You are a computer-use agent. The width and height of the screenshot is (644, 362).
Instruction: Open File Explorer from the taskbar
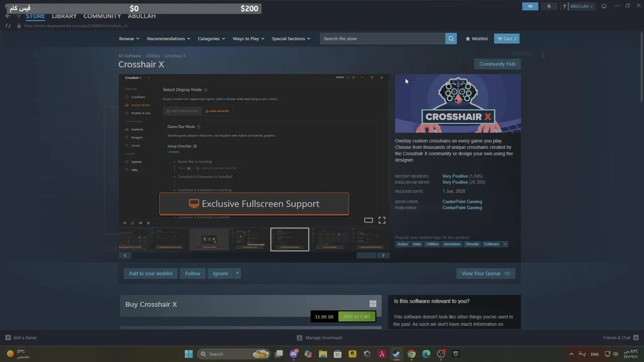tap(323, 354)
